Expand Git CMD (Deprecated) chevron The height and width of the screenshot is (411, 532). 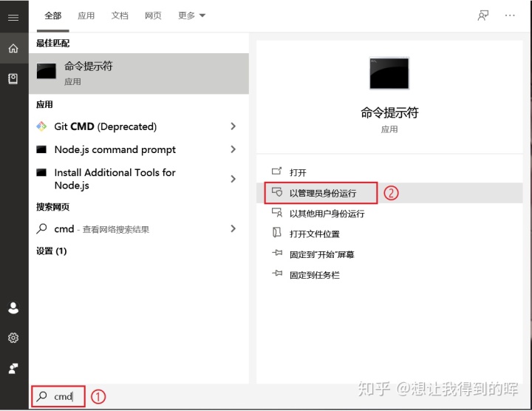pos(233,126)
